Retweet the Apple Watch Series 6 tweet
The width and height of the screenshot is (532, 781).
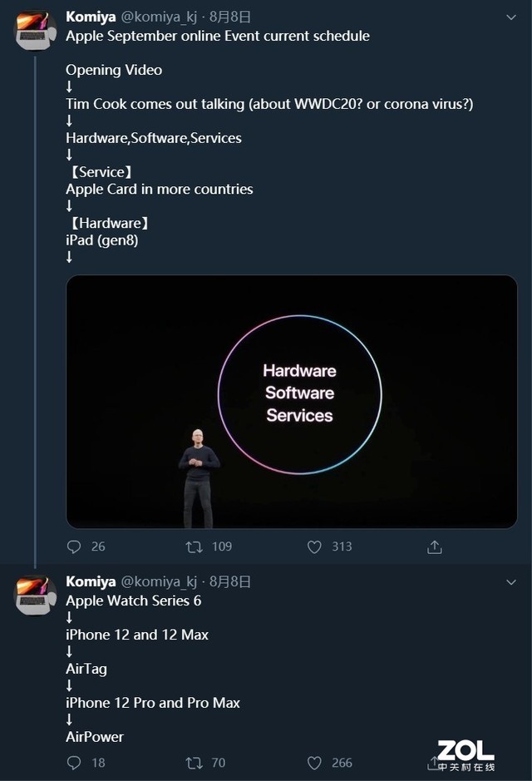pos(194,762)
